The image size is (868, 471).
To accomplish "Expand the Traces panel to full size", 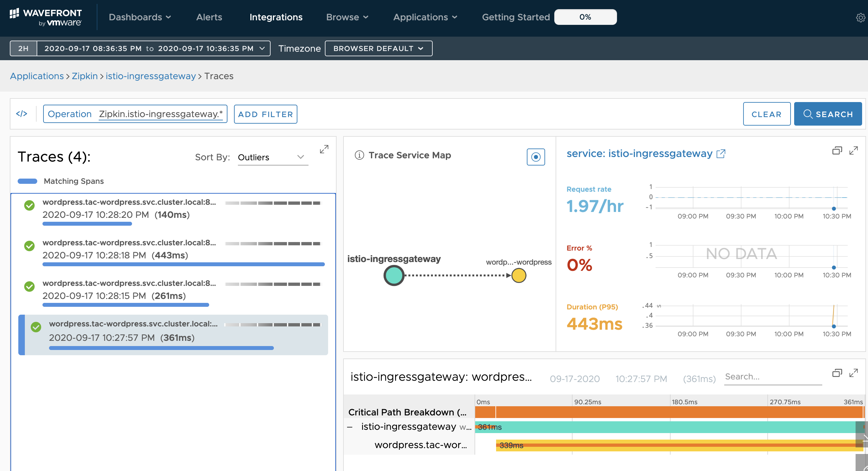I will (324, 149).
